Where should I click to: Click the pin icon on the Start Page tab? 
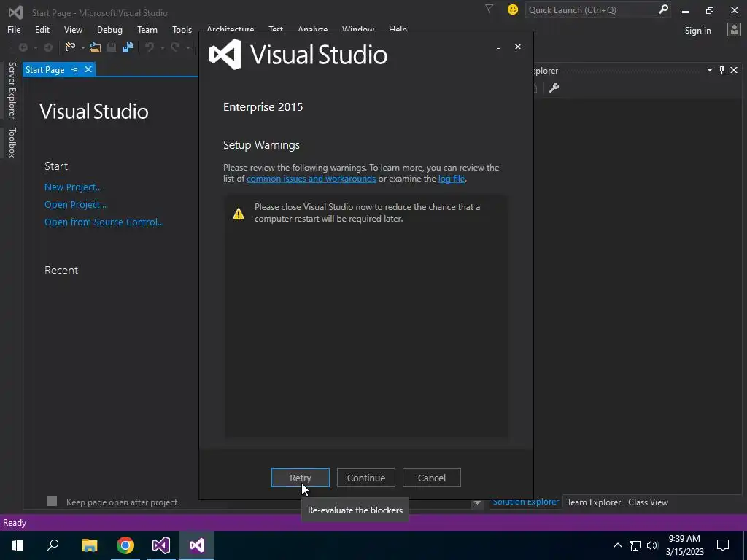click(75, 70)
